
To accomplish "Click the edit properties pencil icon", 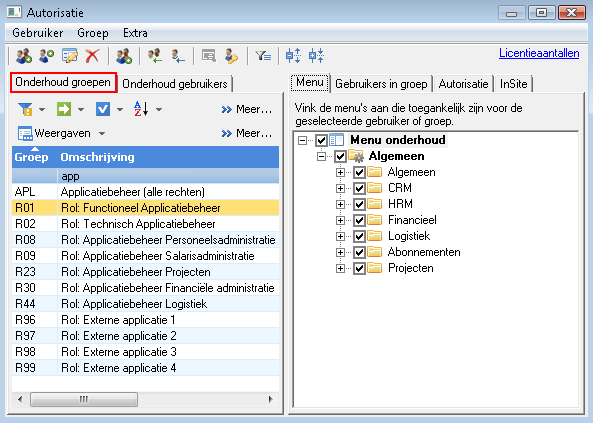I will [70, 56].
